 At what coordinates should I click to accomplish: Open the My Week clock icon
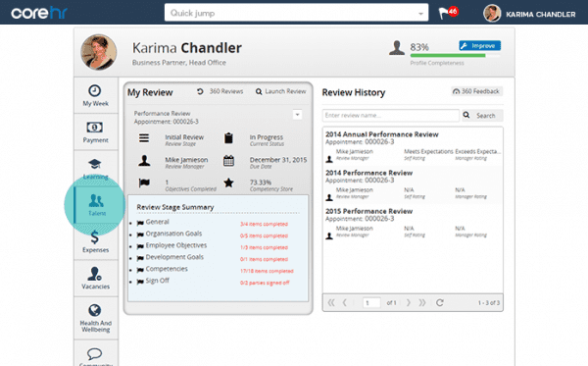point(94,90)
